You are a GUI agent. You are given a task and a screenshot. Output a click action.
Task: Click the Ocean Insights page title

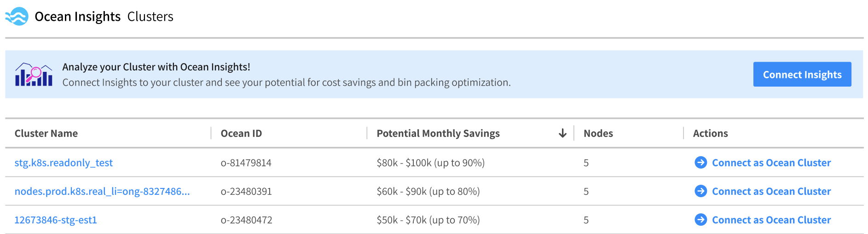(x=77, y=17)
